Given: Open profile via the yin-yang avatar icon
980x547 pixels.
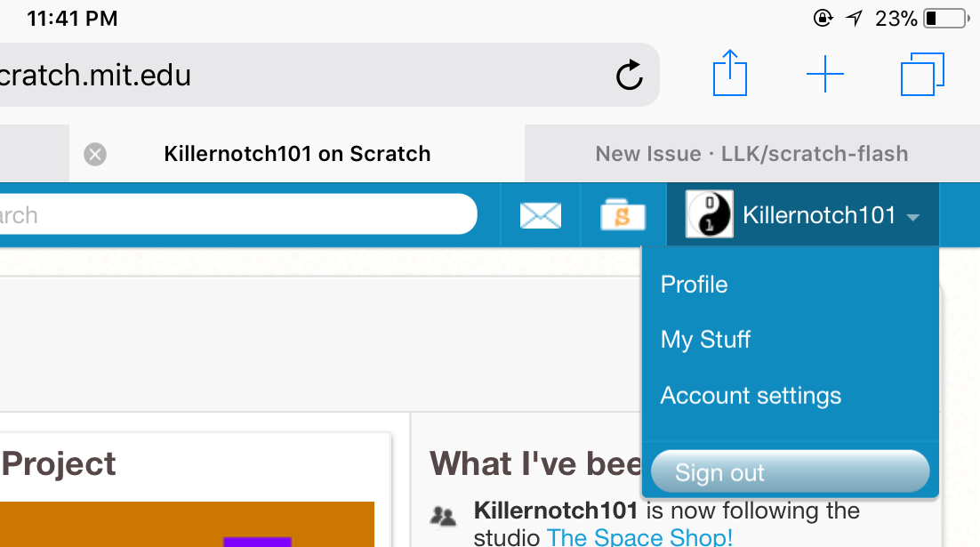Looking at the screenshot, I should pos(709,213).
